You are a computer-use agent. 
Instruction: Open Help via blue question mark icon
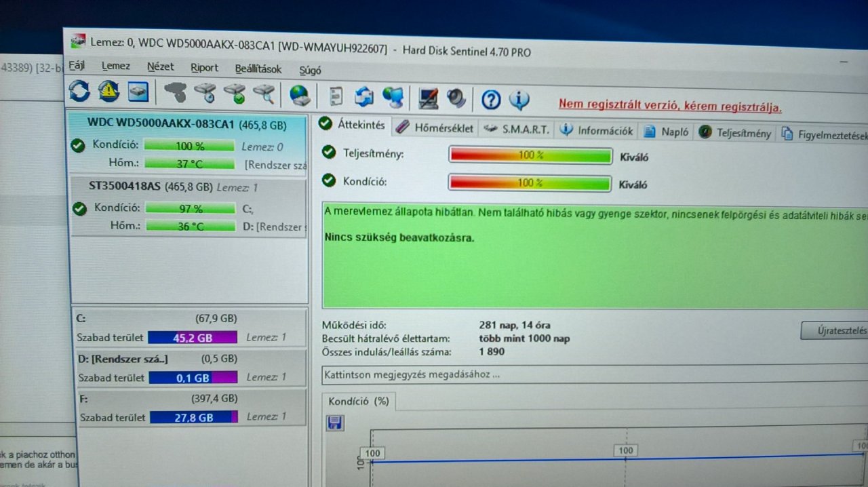click(x=491, y=100)
